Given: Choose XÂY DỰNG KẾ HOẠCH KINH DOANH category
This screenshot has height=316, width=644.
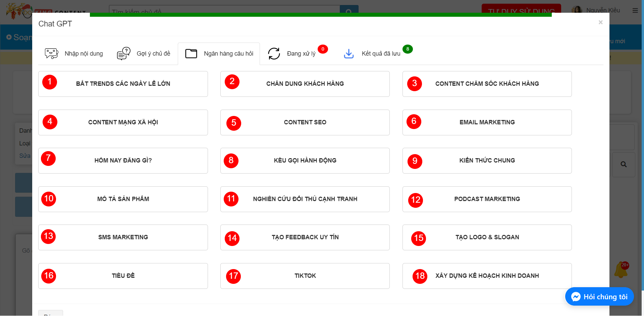Looking at the screenshot, I should 487,276.
